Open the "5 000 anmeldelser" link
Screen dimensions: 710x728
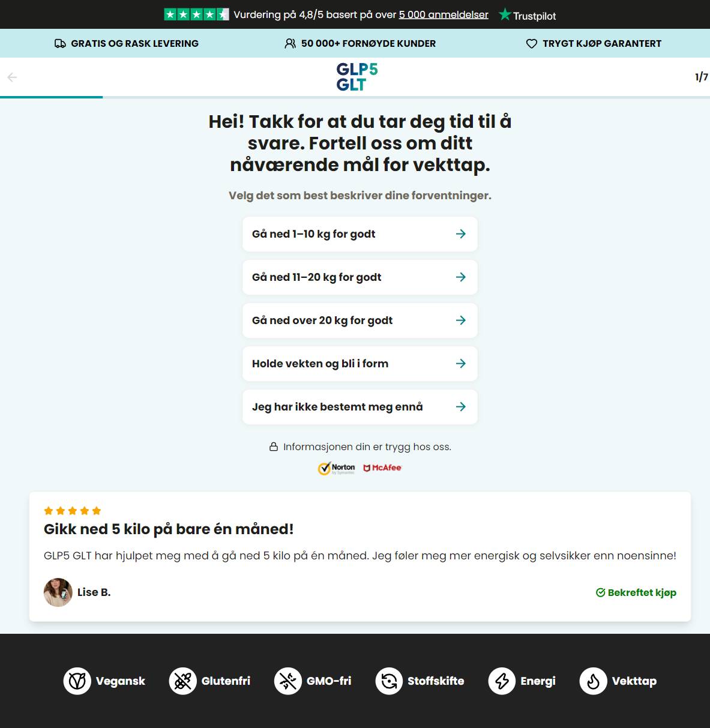[444, 15]
